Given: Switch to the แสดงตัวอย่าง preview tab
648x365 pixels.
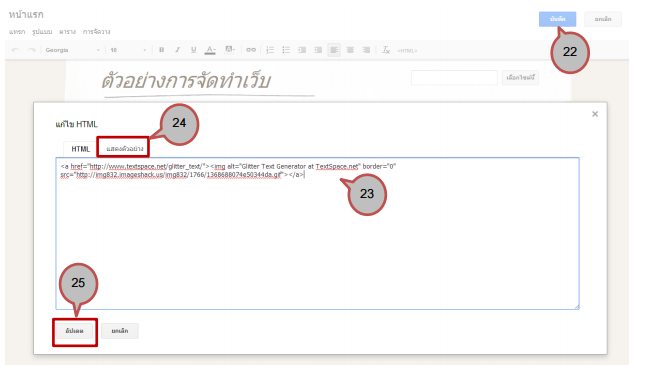Looking at the screenshot, I should point(124,148).
